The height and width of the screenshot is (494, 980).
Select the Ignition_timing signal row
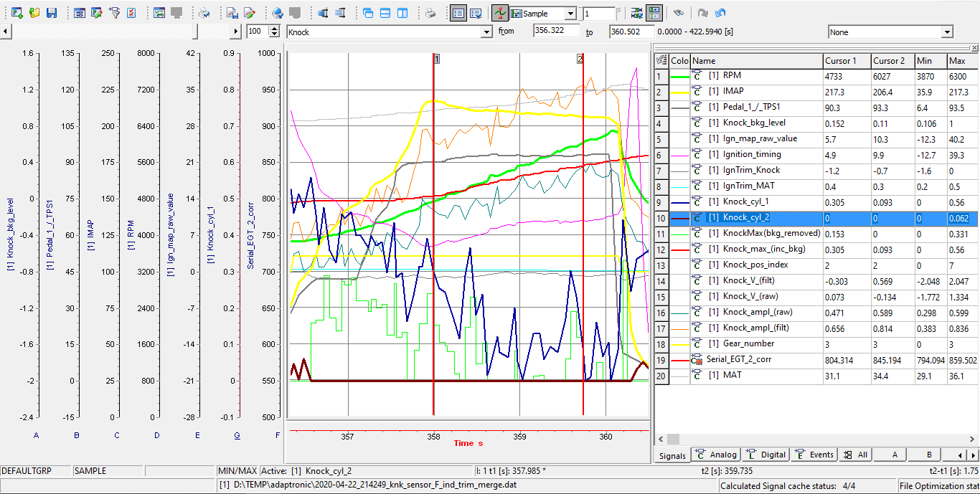pos(745,154)
